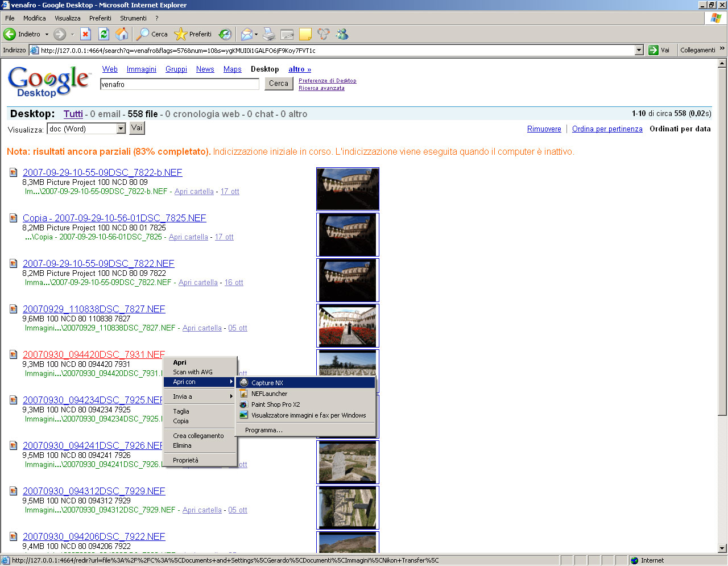Click the vertical scrollbar down arrow
Screen dimensions: 728x566
722,548
